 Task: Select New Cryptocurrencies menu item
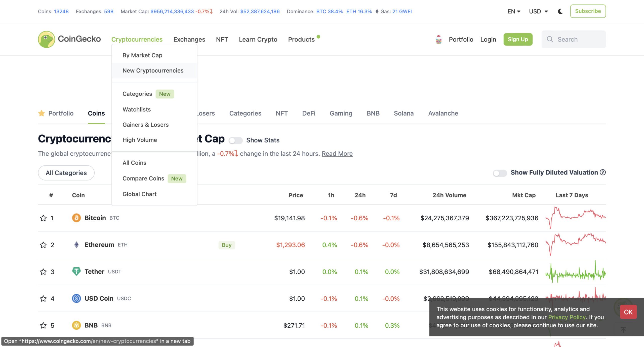tap(154, 71)
